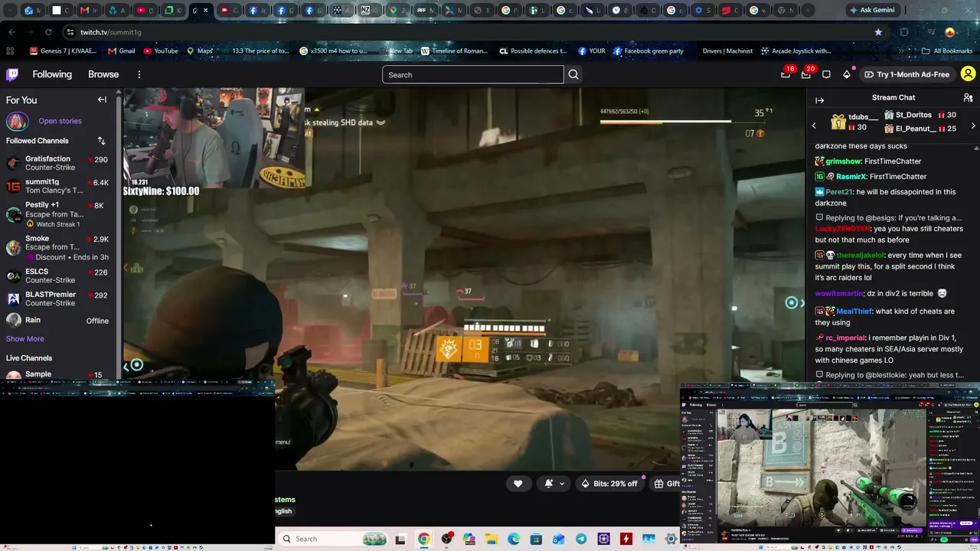980x551 pixels.
Task: Click grimshow username in chat
Action: pos(843,161)
